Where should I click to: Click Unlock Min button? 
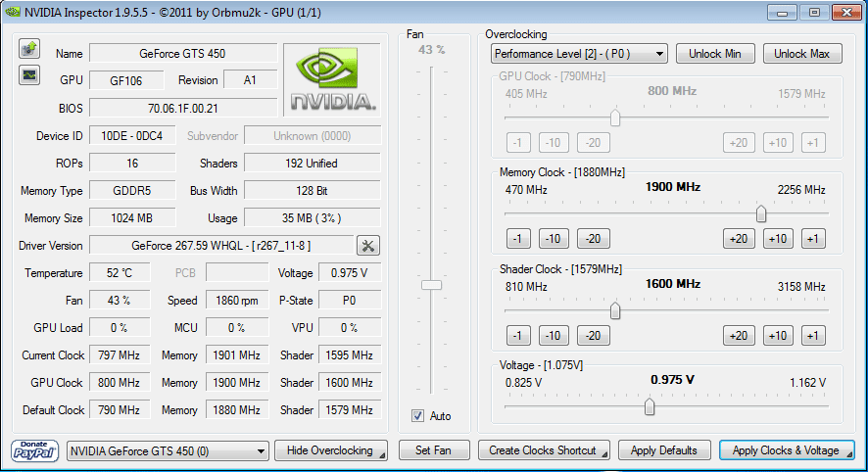(x=714, y=54)
